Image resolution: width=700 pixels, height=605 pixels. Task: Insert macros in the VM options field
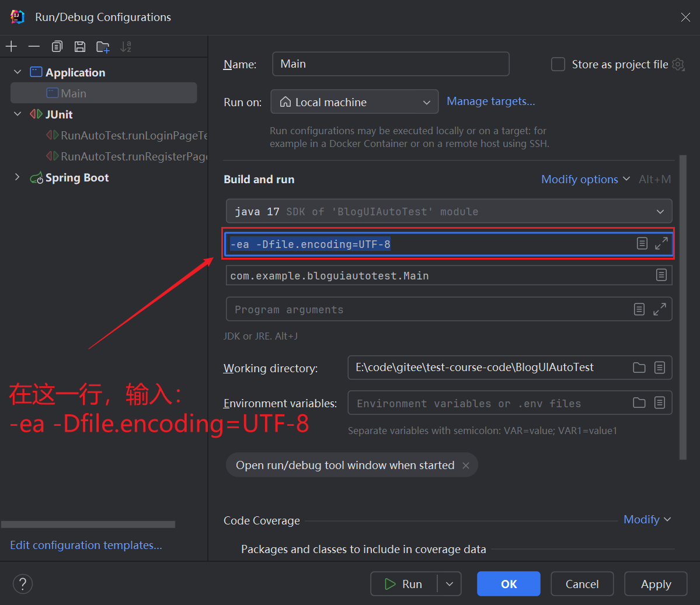[x=642, y=244]
